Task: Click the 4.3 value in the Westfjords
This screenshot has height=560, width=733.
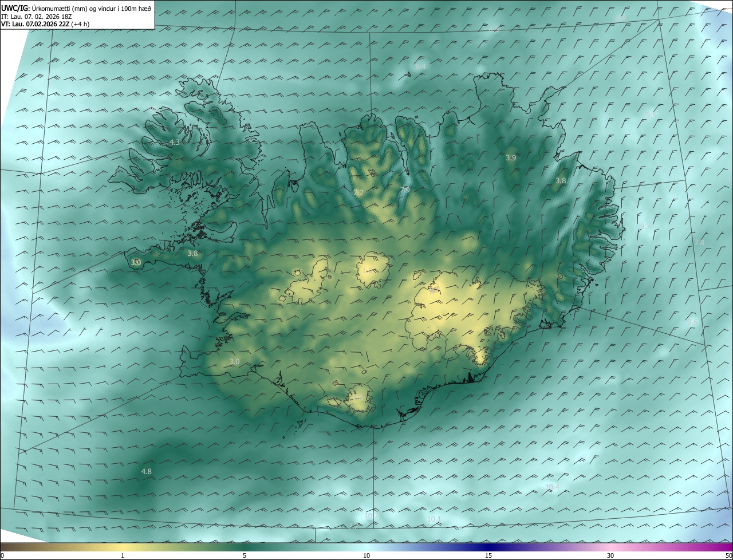Action: point(175,142)
